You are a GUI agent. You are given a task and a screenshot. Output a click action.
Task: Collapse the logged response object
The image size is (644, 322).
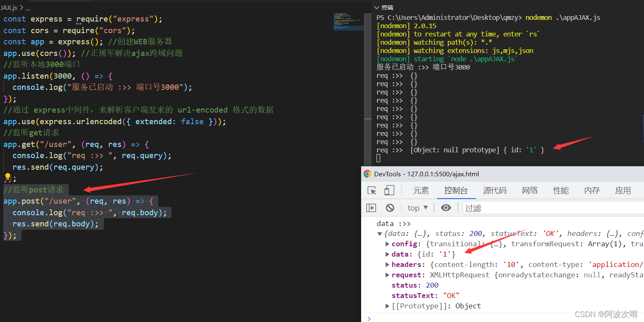(x=380, y=234)
